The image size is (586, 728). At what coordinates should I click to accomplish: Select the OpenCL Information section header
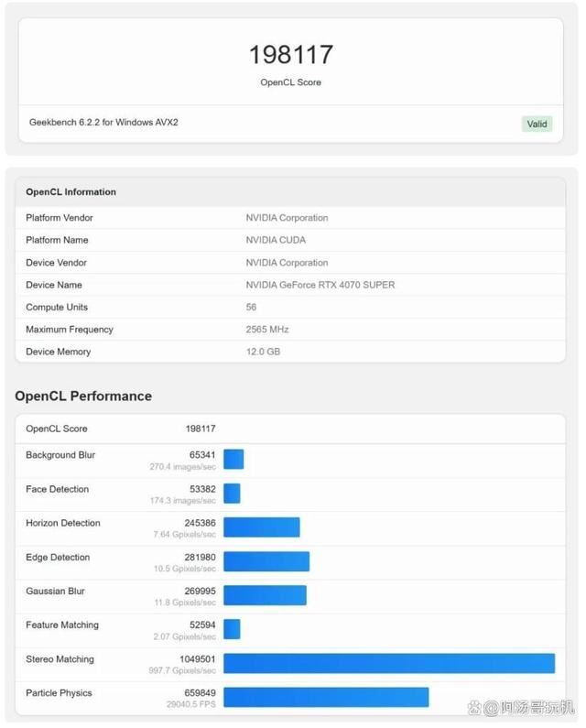click(71, 192)
